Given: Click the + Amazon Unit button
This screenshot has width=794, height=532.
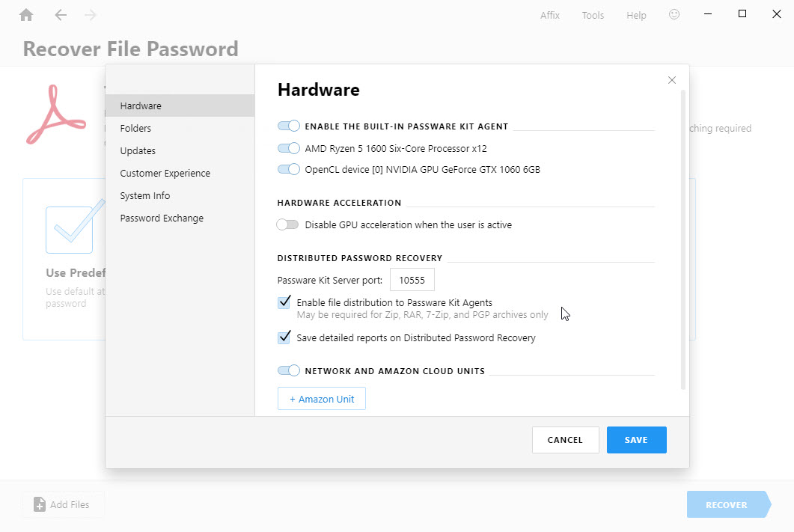Looking at the screenshot, I should (322, 399).
